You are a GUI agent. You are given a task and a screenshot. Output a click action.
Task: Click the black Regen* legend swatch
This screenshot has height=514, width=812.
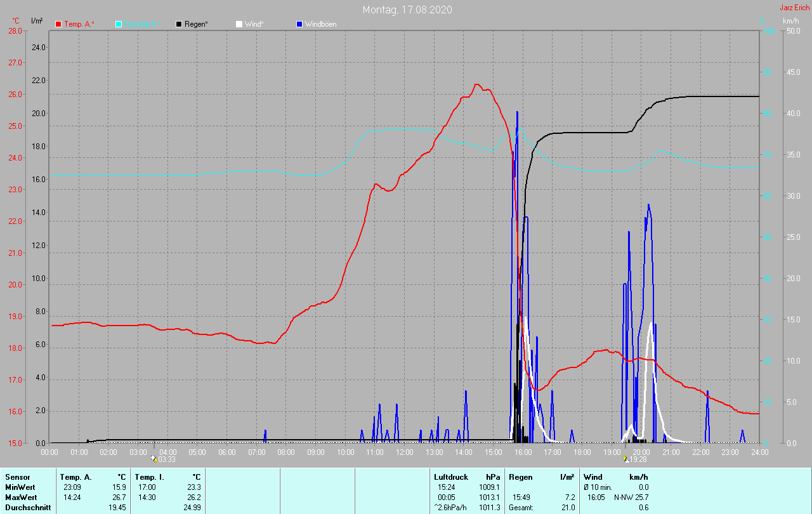(x=179, y=24)
